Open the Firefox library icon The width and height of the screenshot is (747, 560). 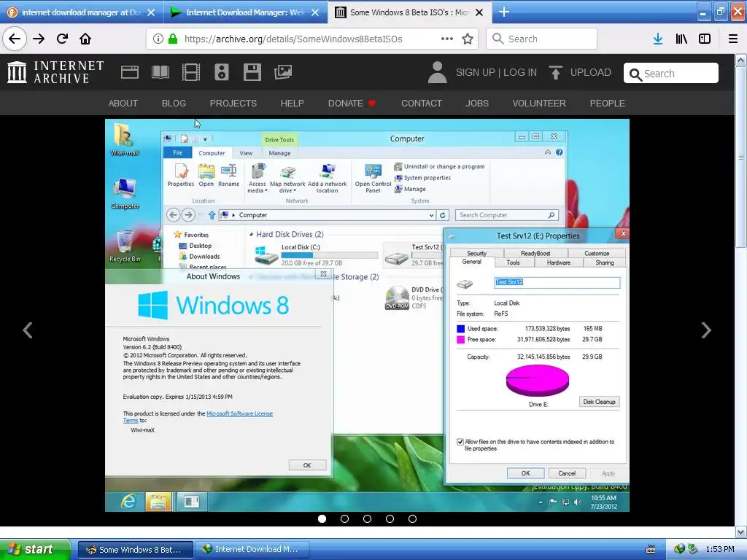(681, 39)
